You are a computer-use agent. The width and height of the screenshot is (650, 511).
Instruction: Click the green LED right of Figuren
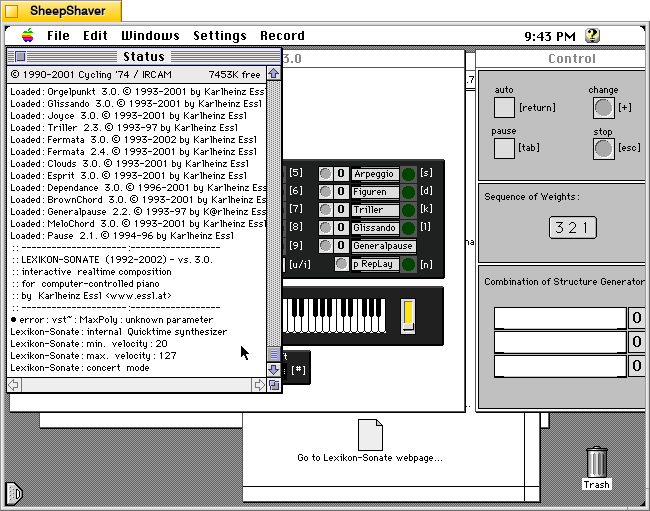(x=408, y=192)
